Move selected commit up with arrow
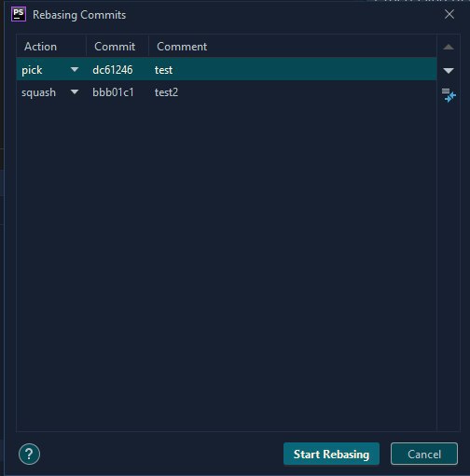 click(x=449, y=47)
